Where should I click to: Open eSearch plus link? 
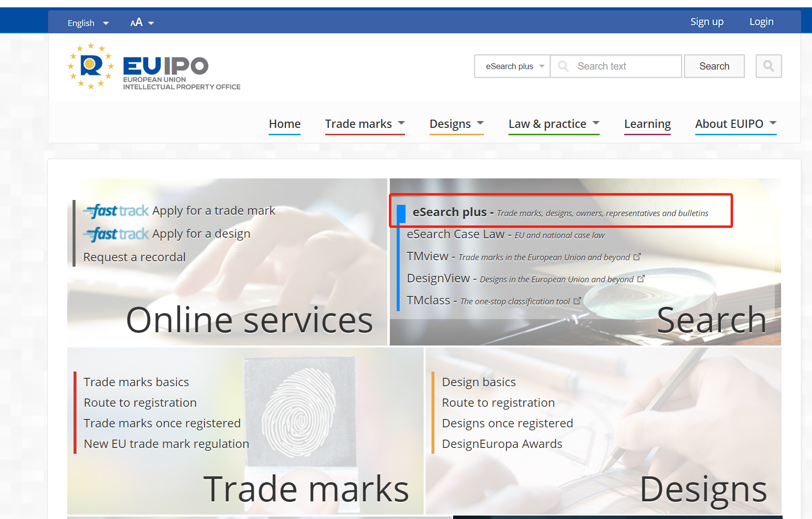point(560,212)
